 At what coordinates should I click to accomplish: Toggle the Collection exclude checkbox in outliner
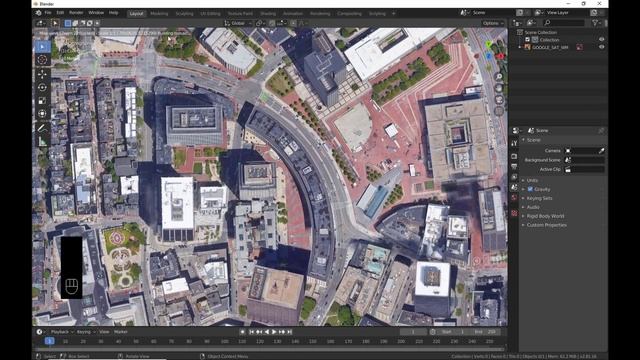[x=527, y=40]
